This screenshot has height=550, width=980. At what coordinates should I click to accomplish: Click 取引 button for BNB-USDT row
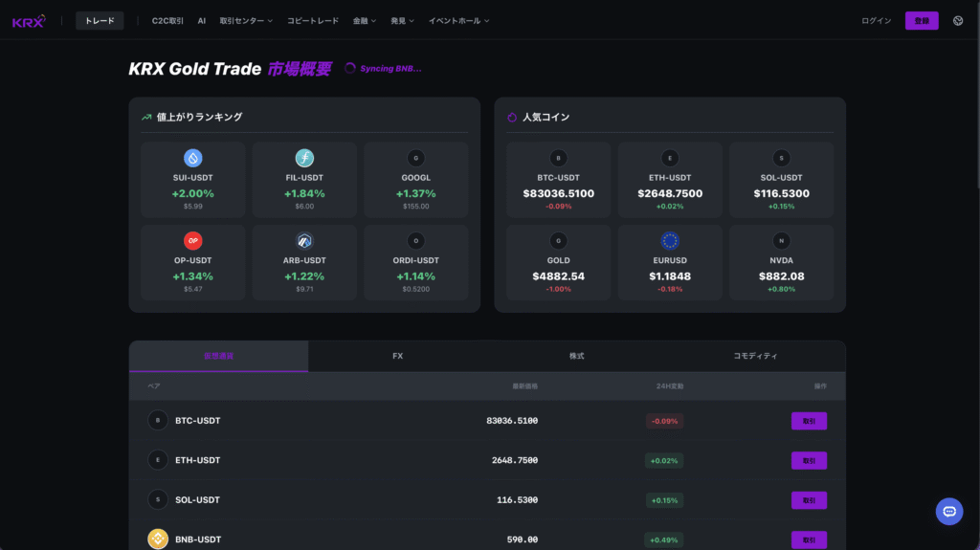(x=809, y=539)
